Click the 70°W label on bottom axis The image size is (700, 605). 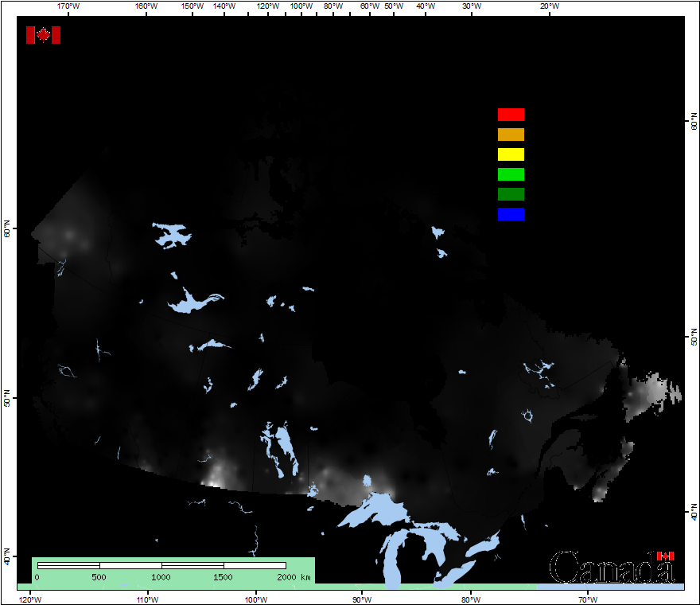pyautogui.click(x=588, y=599)
